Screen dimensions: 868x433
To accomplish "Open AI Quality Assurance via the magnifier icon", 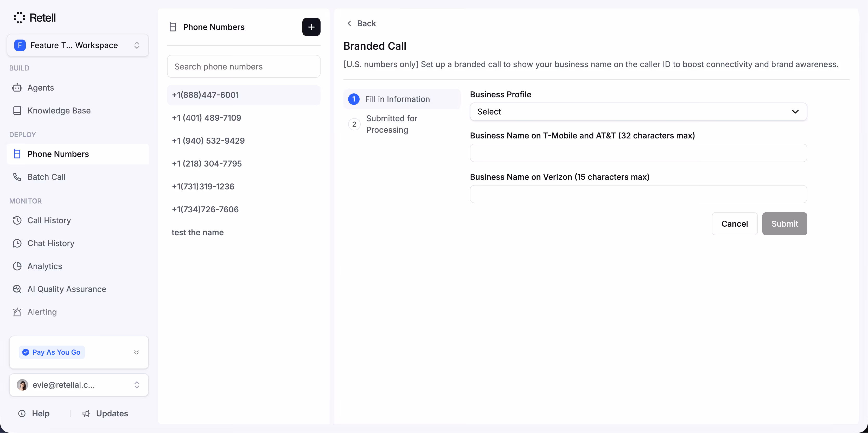I will tap(17, 289).
